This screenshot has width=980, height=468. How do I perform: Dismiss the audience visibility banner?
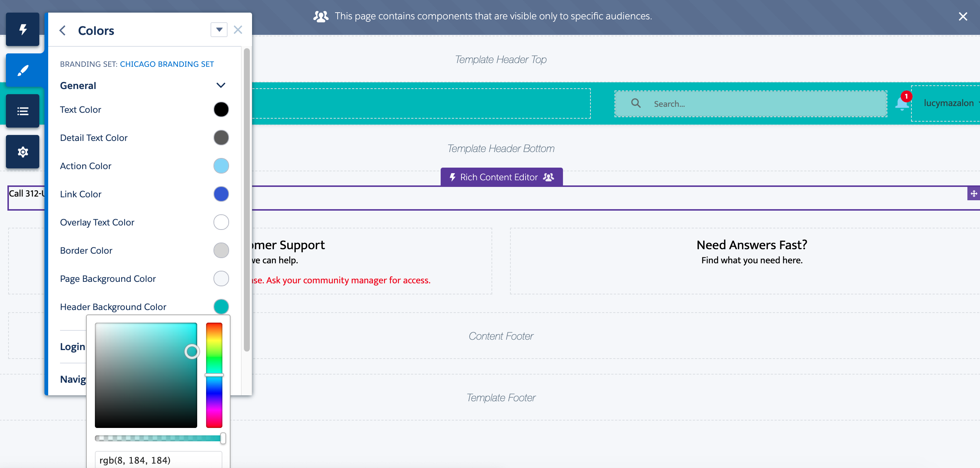tap(963, 16)
